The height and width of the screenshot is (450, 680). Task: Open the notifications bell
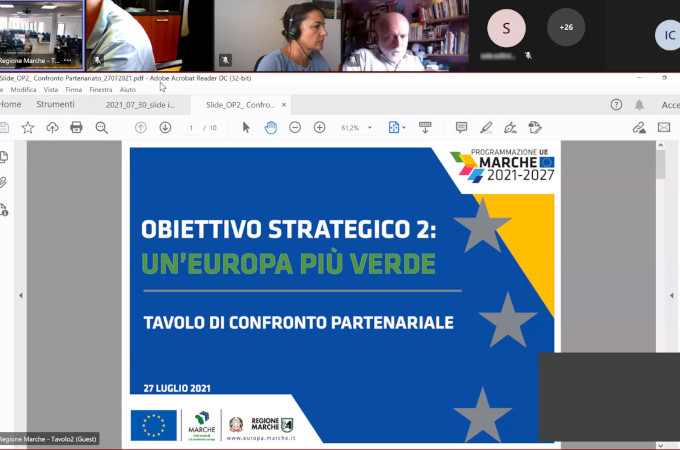point(639,104)
